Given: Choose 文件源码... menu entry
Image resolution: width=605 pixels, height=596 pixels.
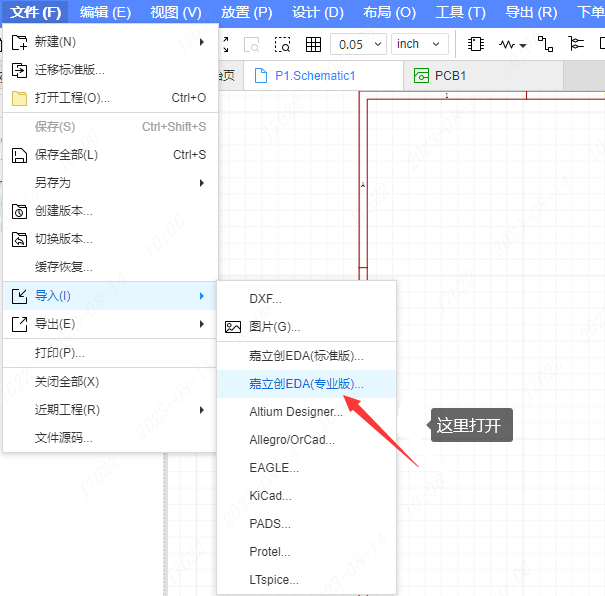Looking at the screenshot, I should point(110,438).
